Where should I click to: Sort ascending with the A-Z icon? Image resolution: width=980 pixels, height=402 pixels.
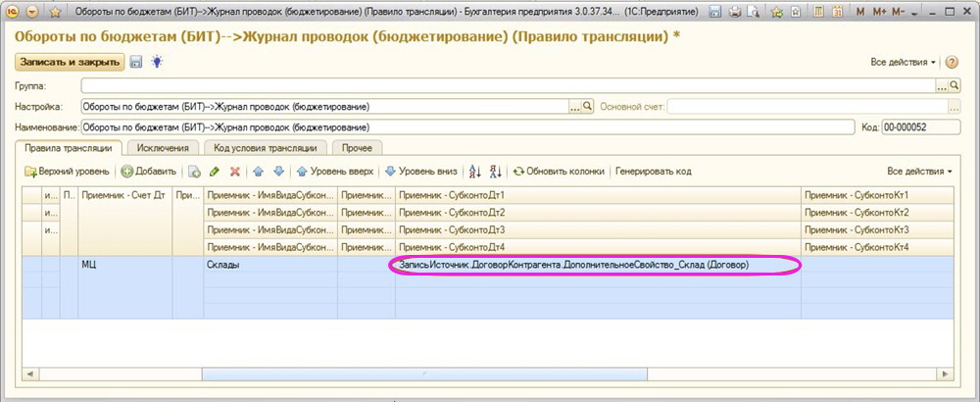tap(475, 172)
